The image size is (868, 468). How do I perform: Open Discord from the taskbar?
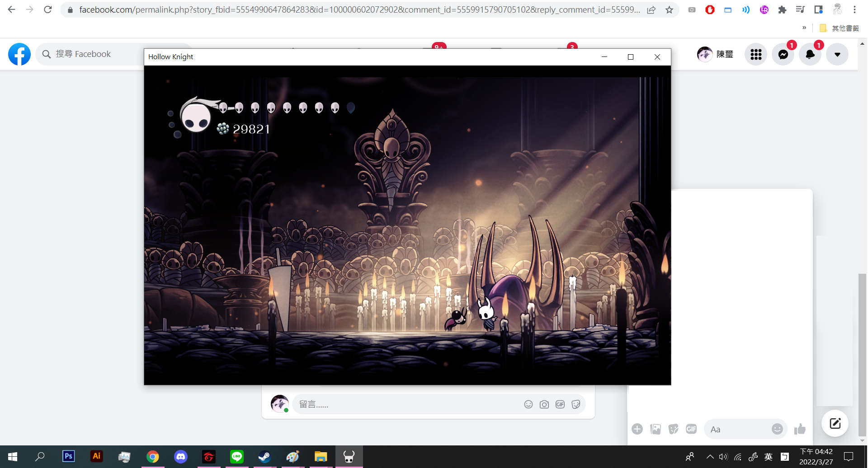click(181, 457)
